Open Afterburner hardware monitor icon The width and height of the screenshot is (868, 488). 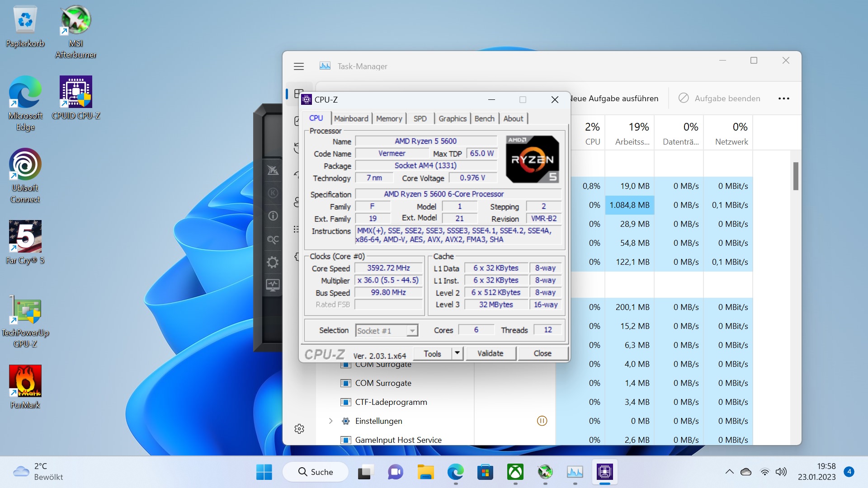pyautogui.click(x=273, y=285)
